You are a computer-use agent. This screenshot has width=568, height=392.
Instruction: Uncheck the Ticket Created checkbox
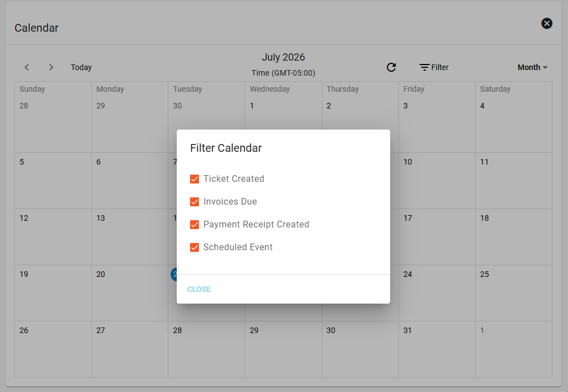coord(195,179)
